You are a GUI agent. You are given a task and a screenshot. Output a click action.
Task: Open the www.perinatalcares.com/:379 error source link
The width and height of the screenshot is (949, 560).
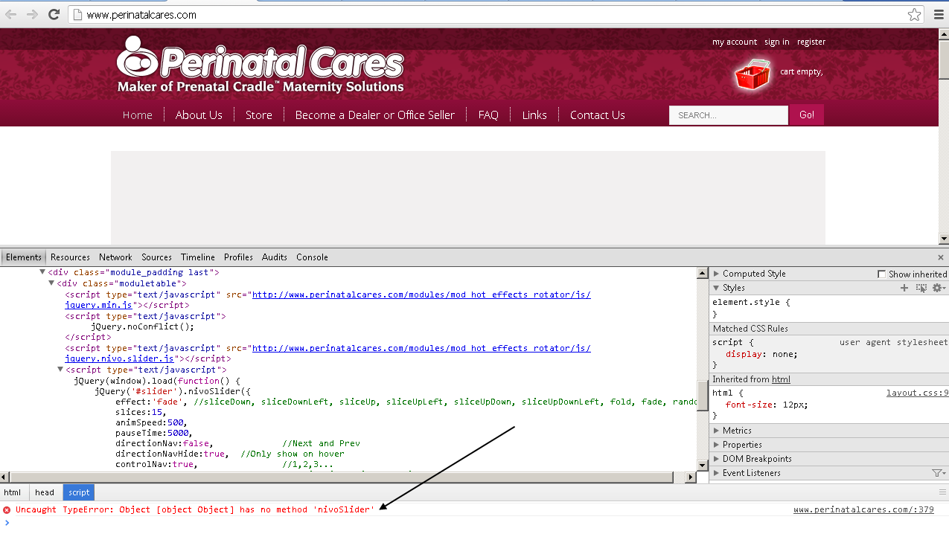point(863,509)
